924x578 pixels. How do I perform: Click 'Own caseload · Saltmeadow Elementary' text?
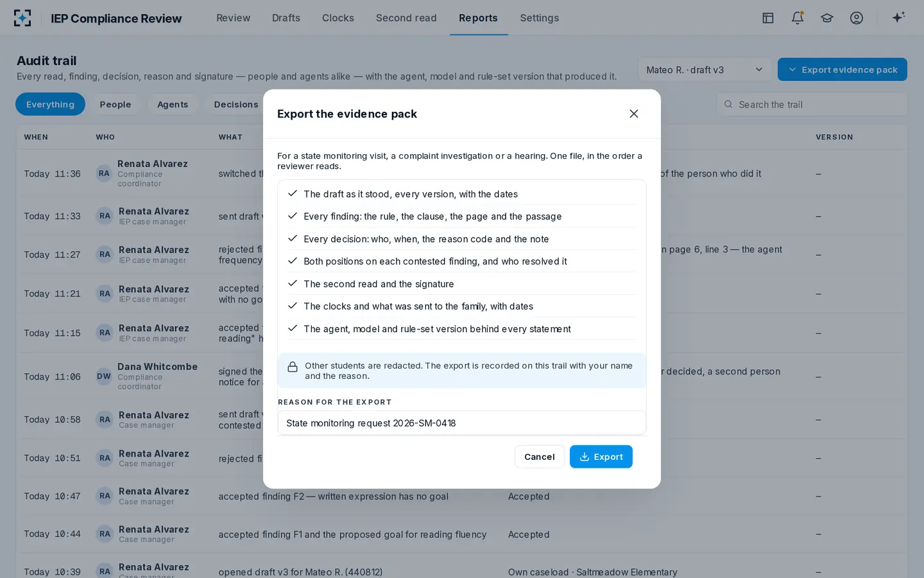tap(592, 572)
